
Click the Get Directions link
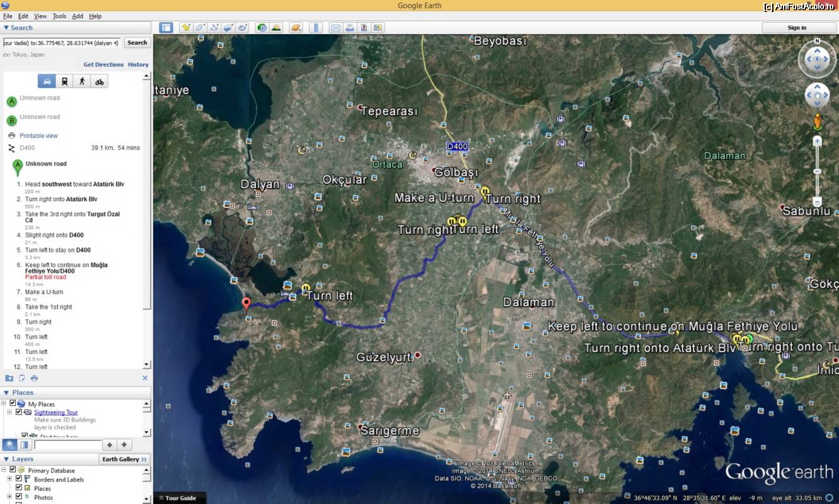103,64
